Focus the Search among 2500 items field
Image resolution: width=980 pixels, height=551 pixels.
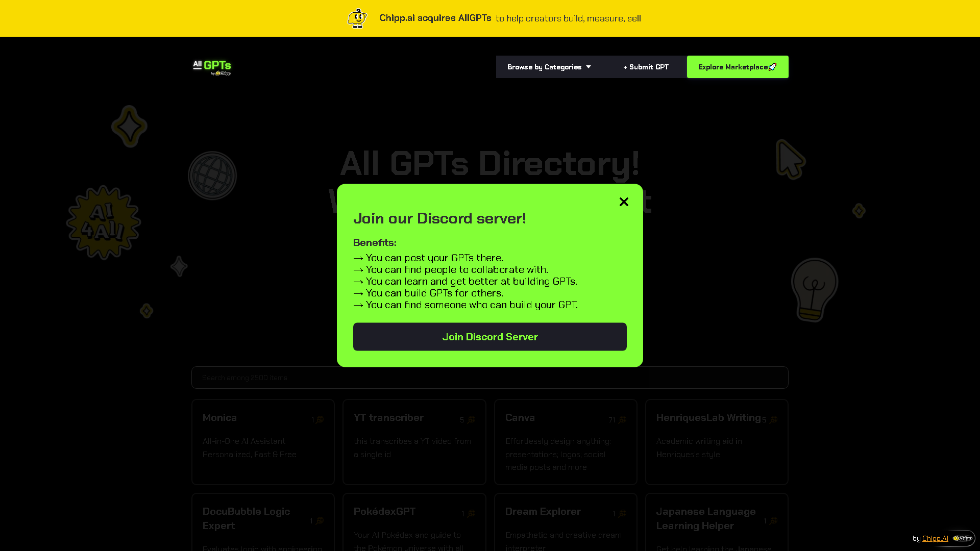(490, 378)
